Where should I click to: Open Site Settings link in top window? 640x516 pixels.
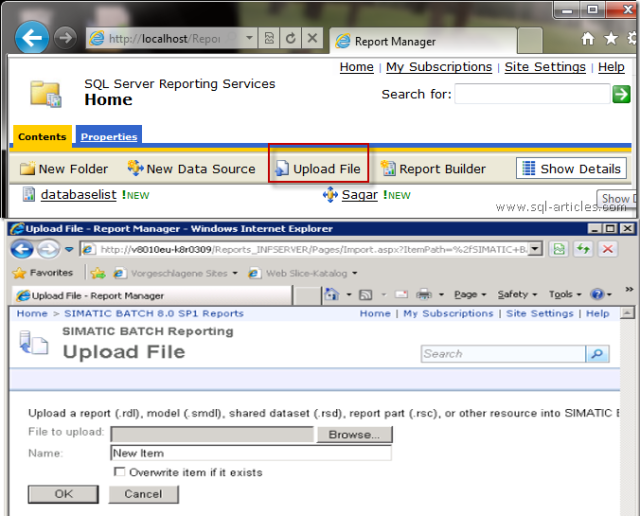point(545,67)
